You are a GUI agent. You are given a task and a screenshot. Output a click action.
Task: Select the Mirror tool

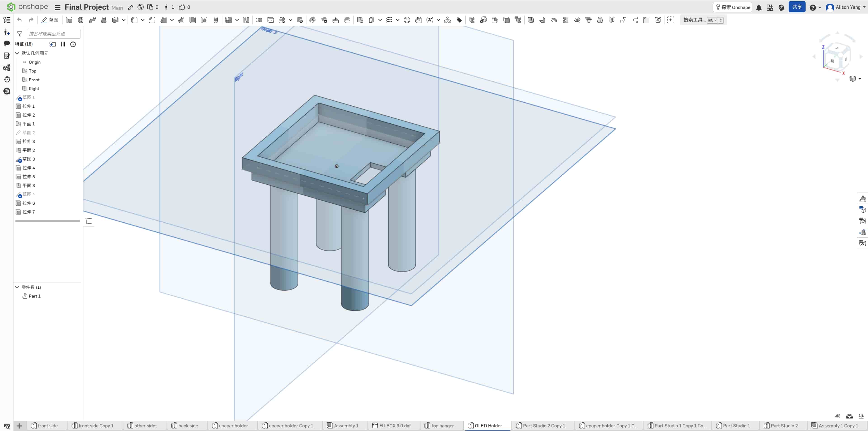click(x=246, y=20)
